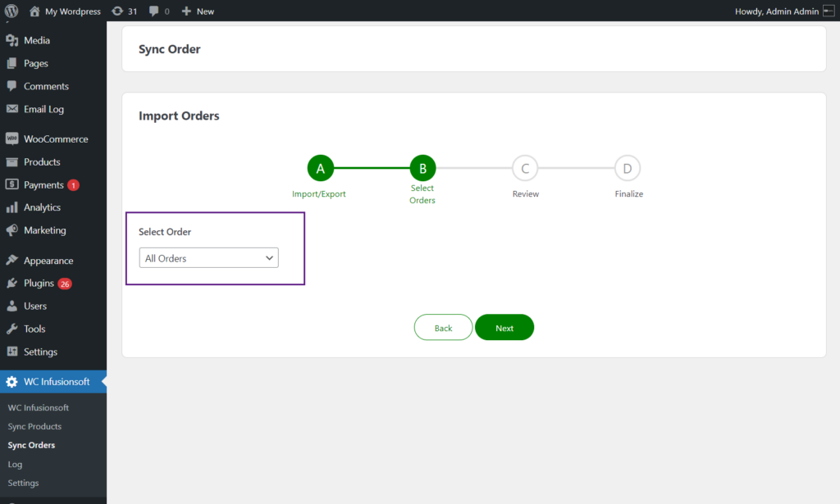Go to step A Import/Export circle
Screen dimensions: 840x504
[x=321, y=169]
